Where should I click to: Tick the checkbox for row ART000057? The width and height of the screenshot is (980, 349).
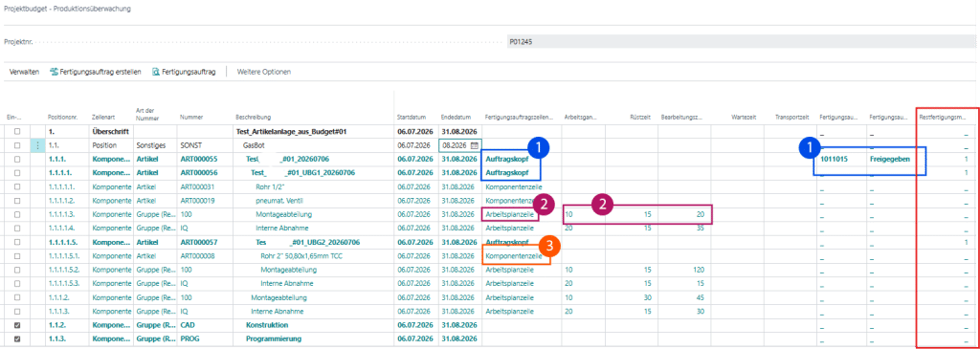point(17,242)
